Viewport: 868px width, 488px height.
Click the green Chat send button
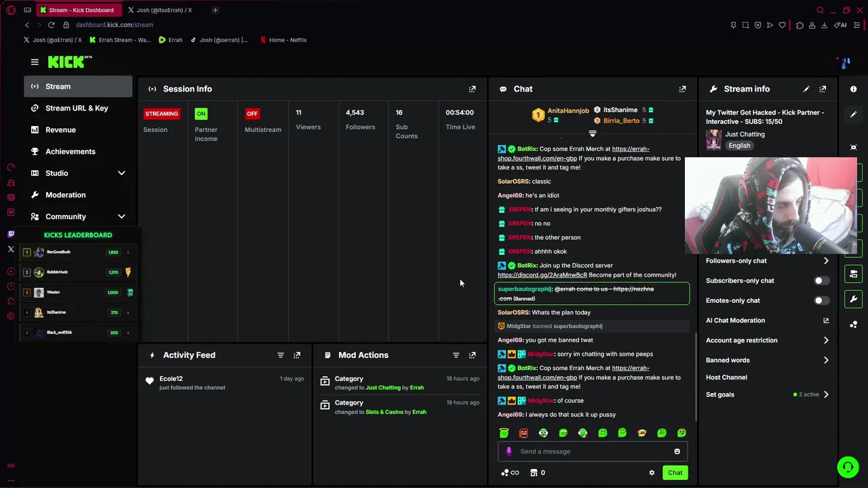pyautogui.click(x=675, y=473)
